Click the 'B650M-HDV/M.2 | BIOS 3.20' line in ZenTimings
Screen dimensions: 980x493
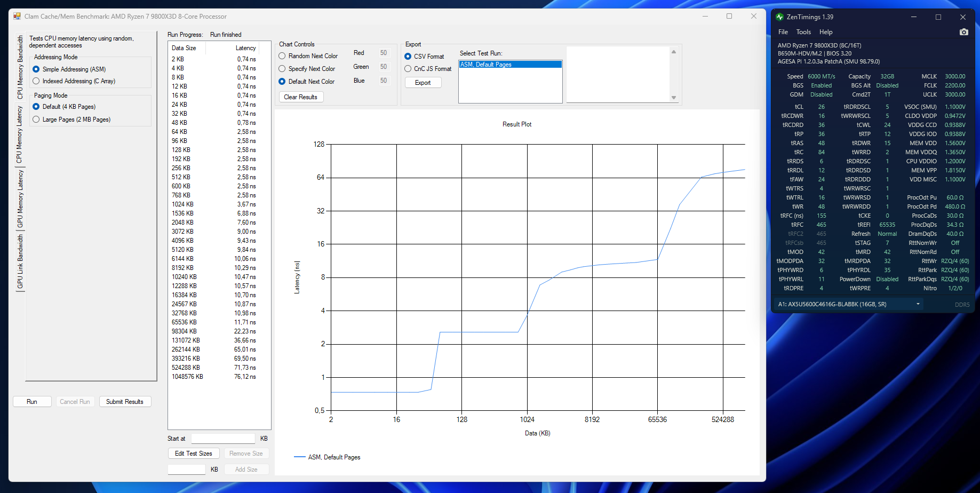[x=814, y=53]
